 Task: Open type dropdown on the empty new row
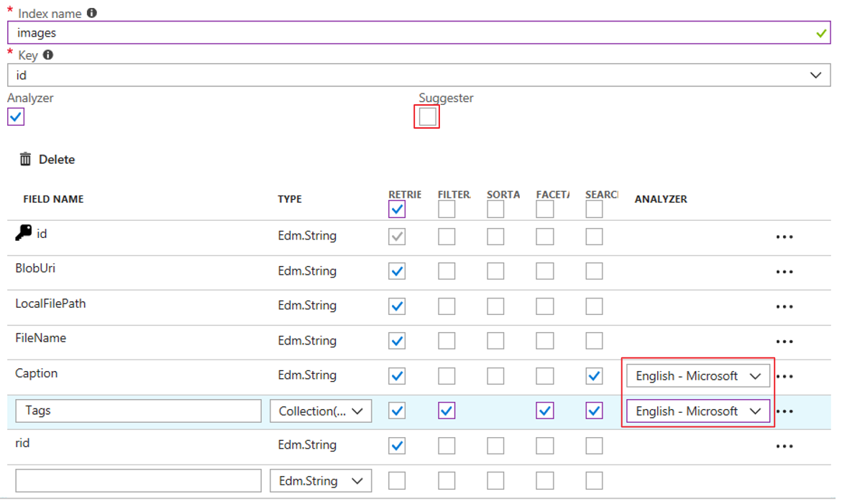pos(321,481)
